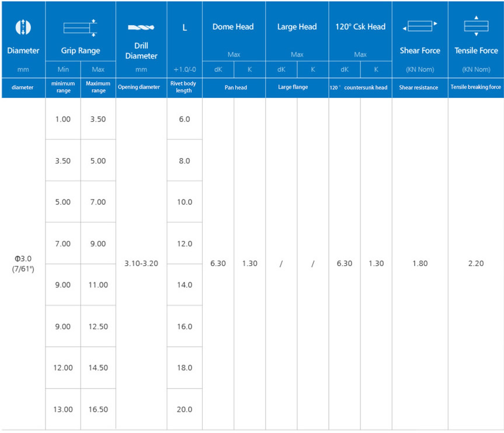Click the 1.00 minimum grip cell
504x433 pixels.
click(x=62, y=119)
